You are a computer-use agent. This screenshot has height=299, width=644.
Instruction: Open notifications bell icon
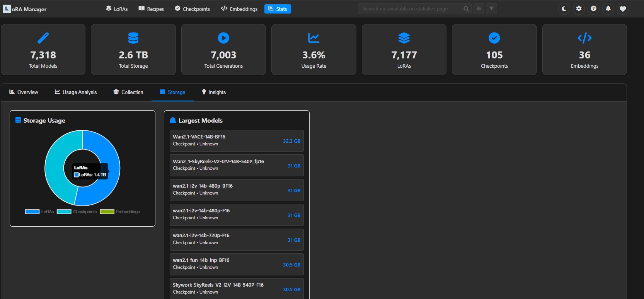click(x=608, y=9)
